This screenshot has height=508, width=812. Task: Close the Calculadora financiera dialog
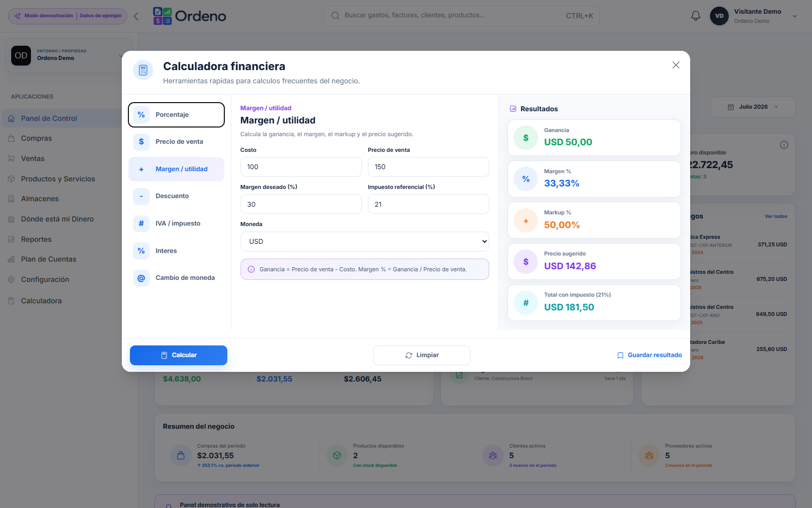click(675, 65)
